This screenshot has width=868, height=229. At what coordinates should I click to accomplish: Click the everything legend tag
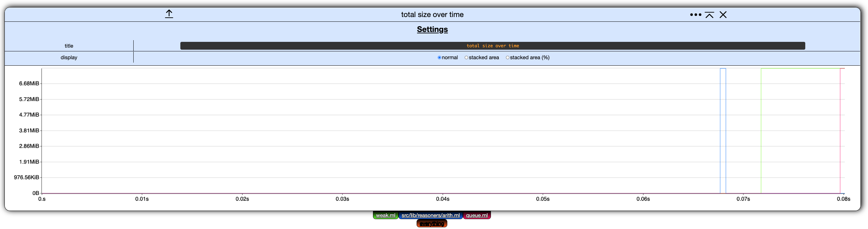432,224
